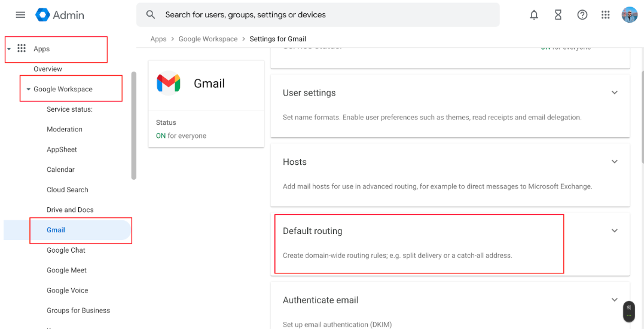
Task: Open the Default routing section heading
Action: click(313, 231)
